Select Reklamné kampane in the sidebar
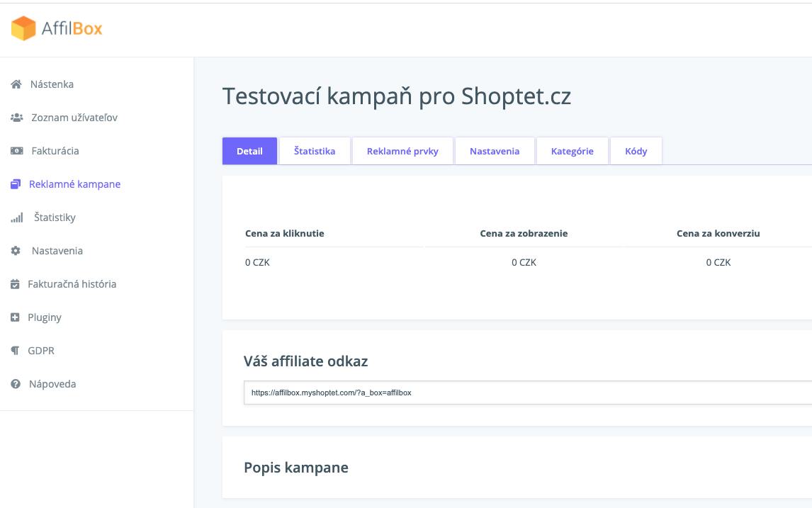 click(74, 184)
